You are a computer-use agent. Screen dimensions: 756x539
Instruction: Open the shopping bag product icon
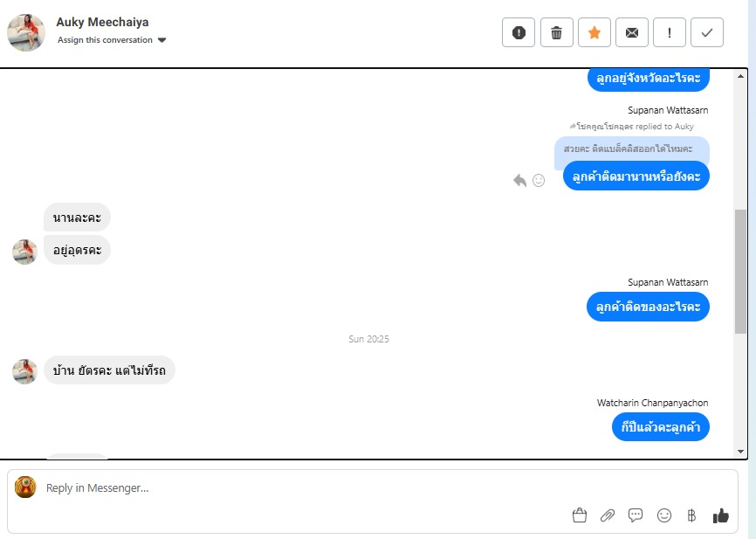coord(580,515)
